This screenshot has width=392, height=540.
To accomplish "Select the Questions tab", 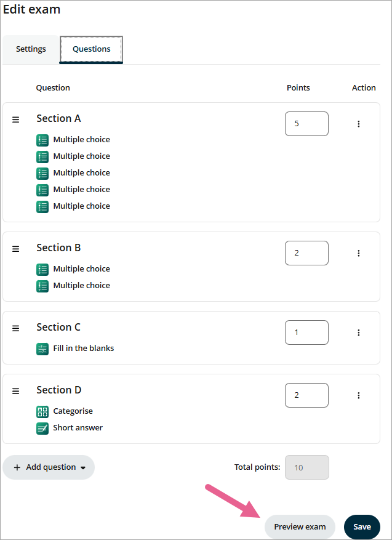I will pos(91,49).
